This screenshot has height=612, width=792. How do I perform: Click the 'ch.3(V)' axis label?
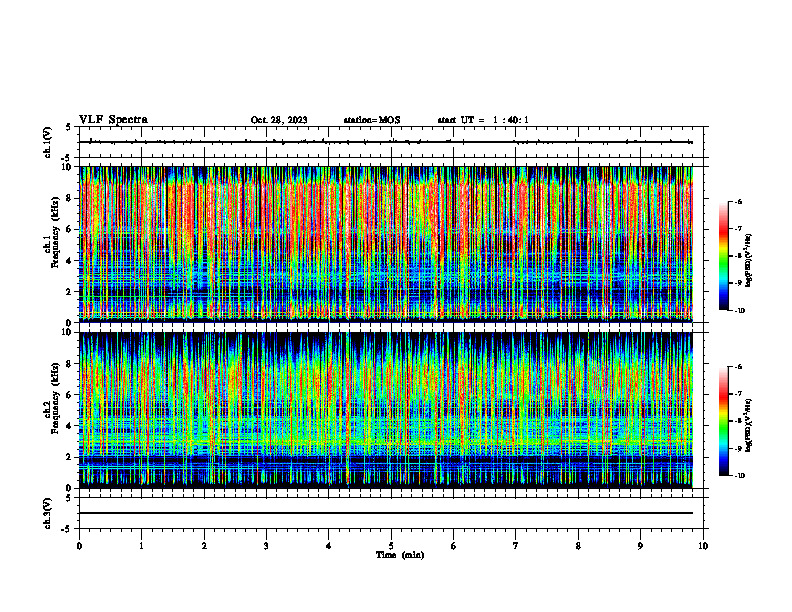(x=48, y=513)
